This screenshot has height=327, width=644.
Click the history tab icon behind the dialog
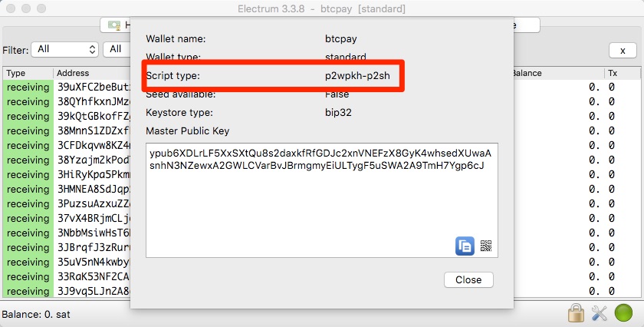113,25
